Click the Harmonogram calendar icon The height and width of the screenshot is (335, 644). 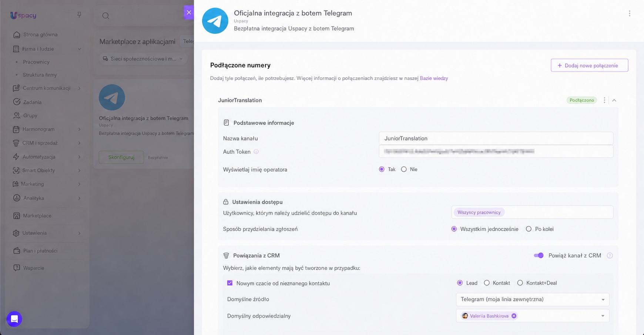16,129
